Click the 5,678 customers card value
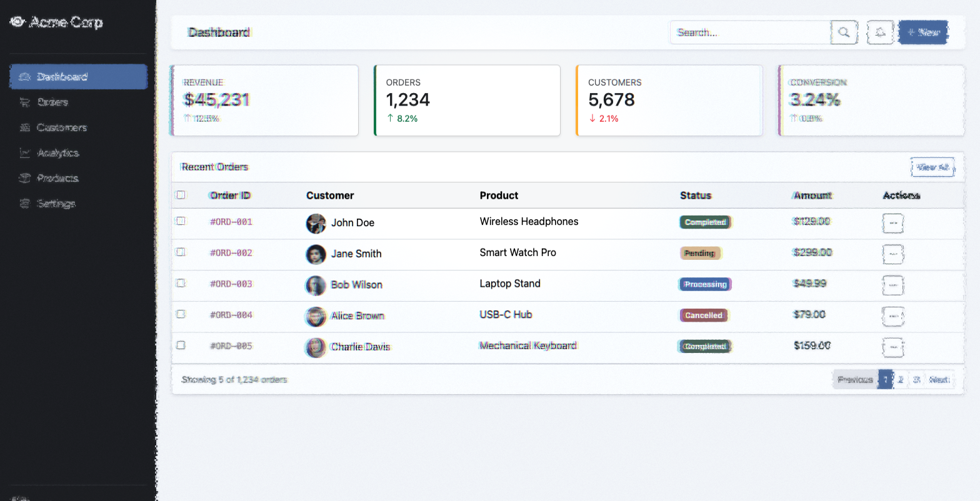The height and width of the screenshot is (501, 980). click(611, 100)
